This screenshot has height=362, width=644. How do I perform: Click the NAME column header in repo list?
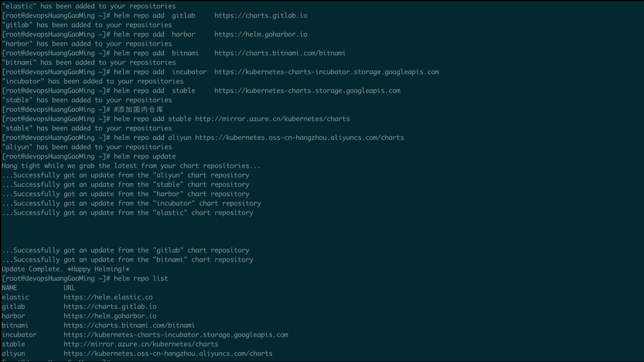coord(9,288)
